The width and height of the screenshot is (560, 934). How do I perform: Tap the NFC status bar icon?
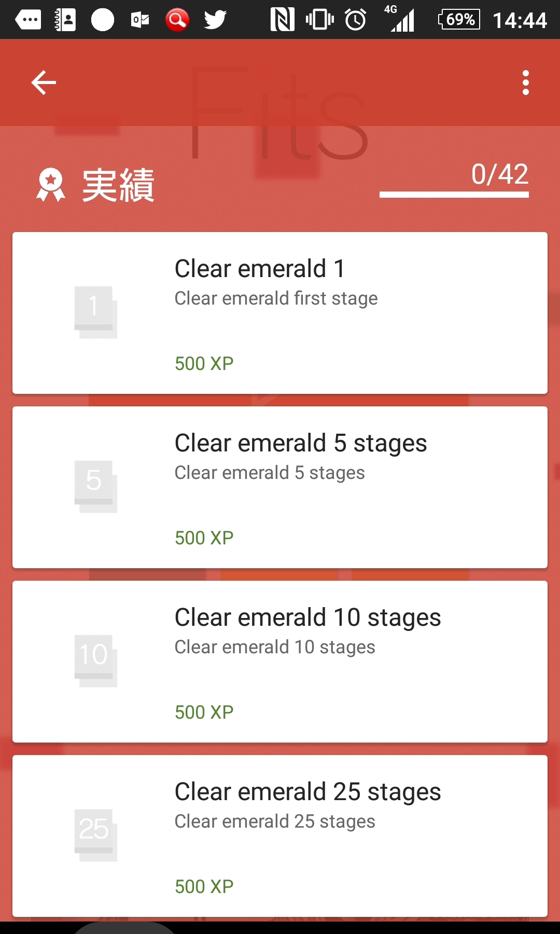pos(282,20)
